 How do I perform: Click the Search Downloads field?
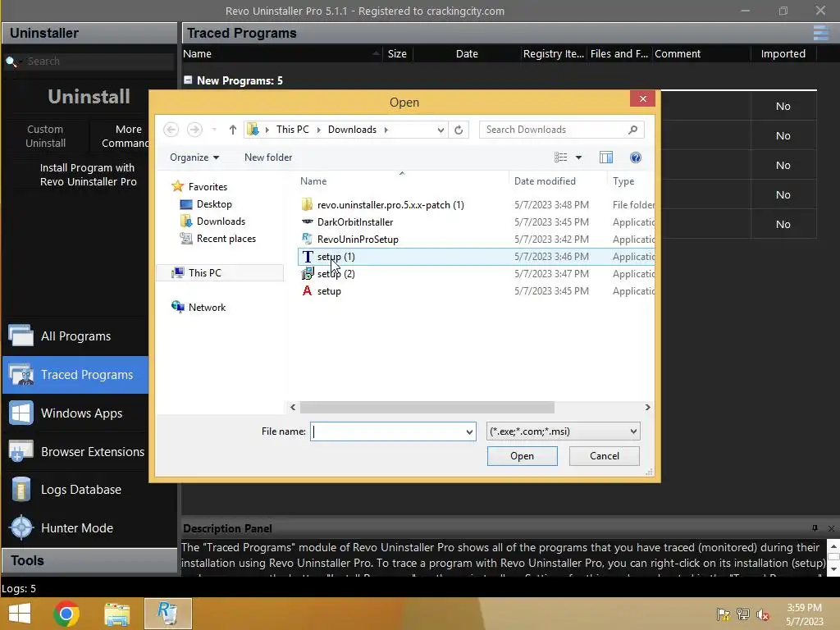(x=555, y=130)
